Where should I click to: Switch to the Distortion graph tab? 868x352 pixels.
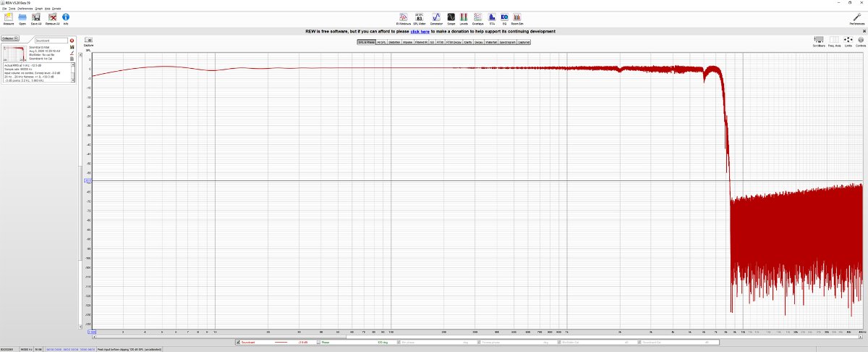[x=394, y=42]
